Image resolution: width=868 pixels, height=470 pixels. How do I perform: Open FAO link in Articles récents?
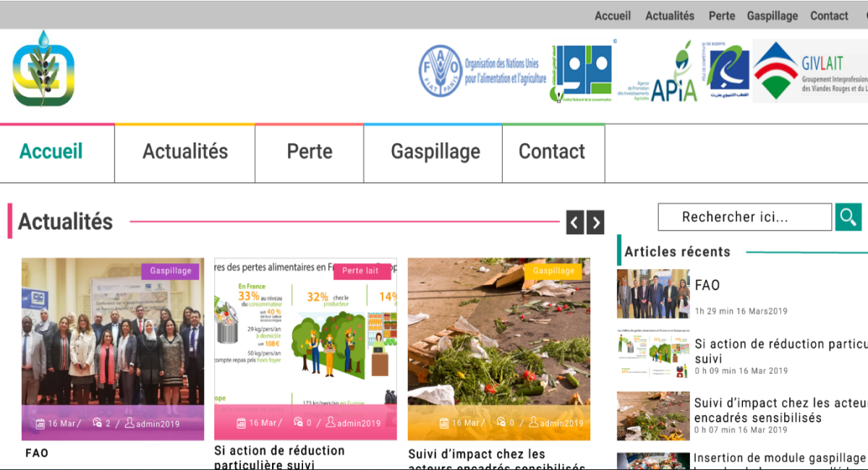[707, 285]
